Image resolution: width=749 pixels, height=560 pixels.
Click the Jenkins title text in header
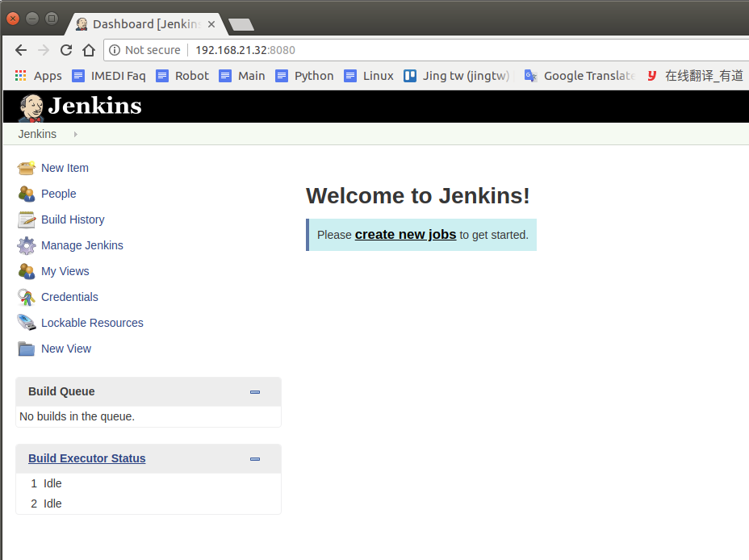95,106
